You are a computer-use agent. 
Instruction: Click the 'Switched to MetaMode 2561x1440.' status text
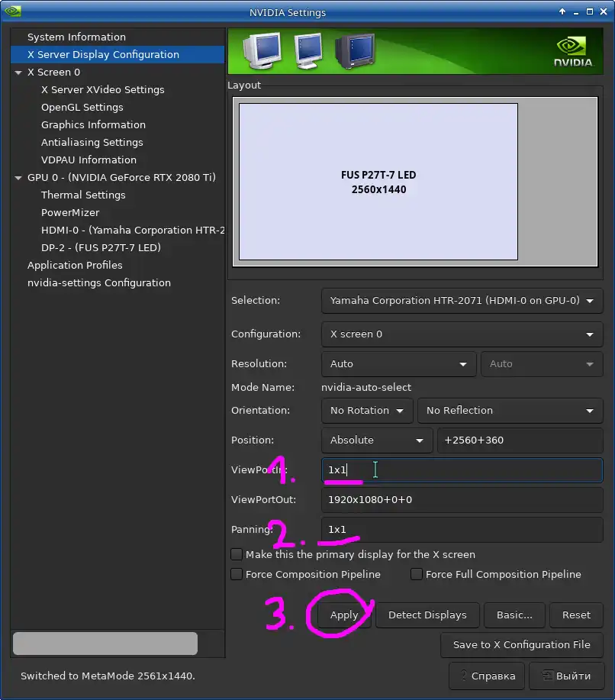[x=108, y=676]
